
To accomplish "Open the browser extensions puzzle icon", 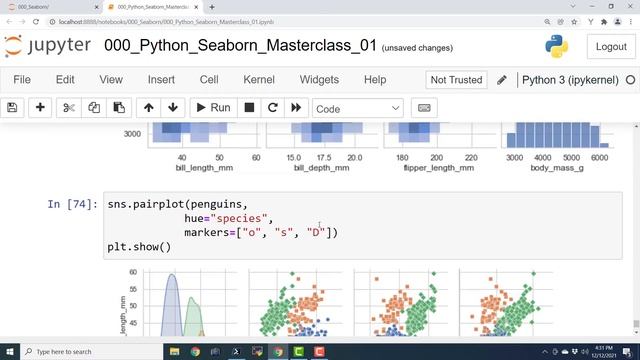I will pyautogui.click(x=604, y=22).
